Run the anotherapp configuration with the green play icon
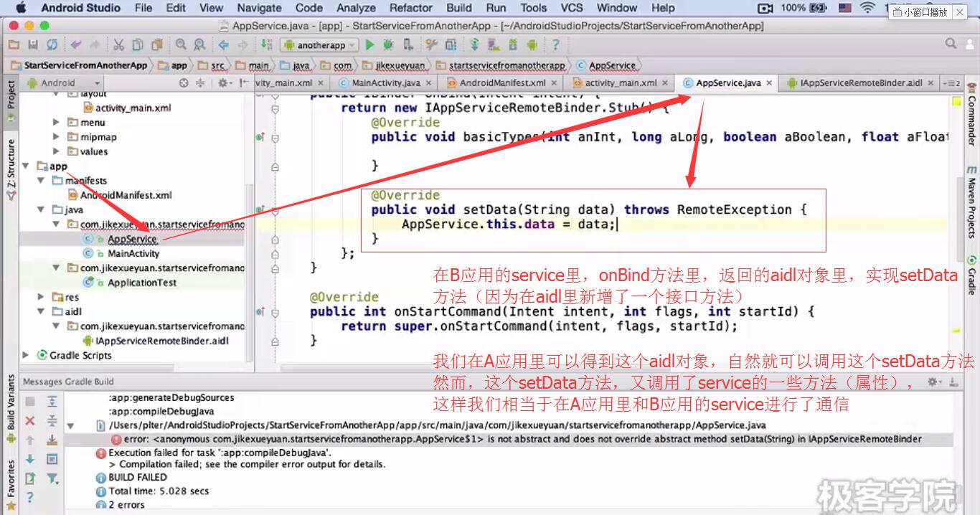The image size is (980, 515). click(370, 44)
